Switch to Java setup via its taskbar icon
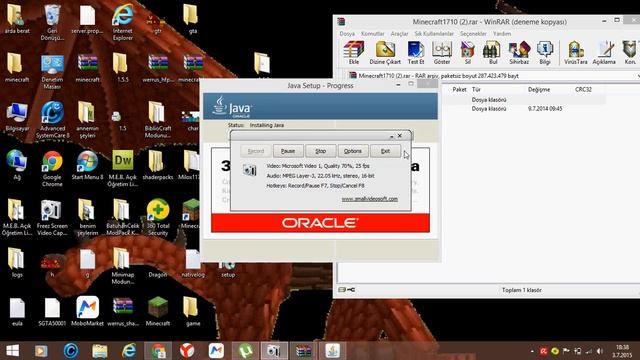640x360 pixels. coord(332,351)
